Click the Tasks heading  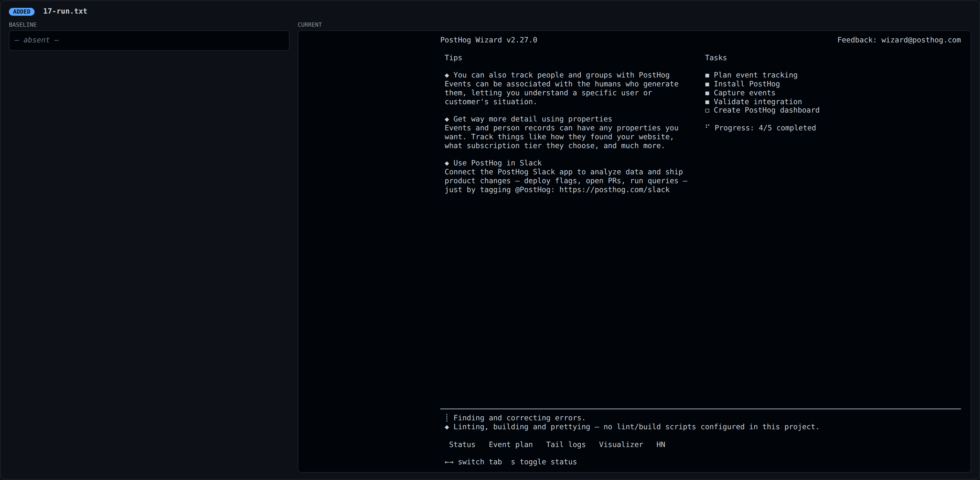point(716,58)
